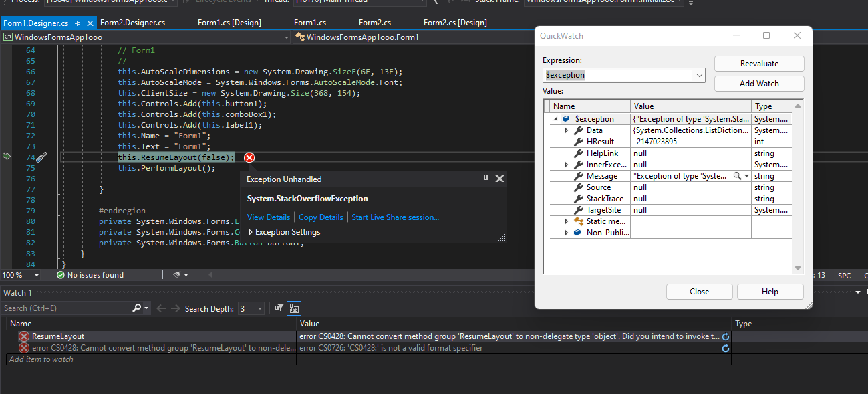Click the Value column header in QuickWatch
868x394 pixels.
point(691,106)
